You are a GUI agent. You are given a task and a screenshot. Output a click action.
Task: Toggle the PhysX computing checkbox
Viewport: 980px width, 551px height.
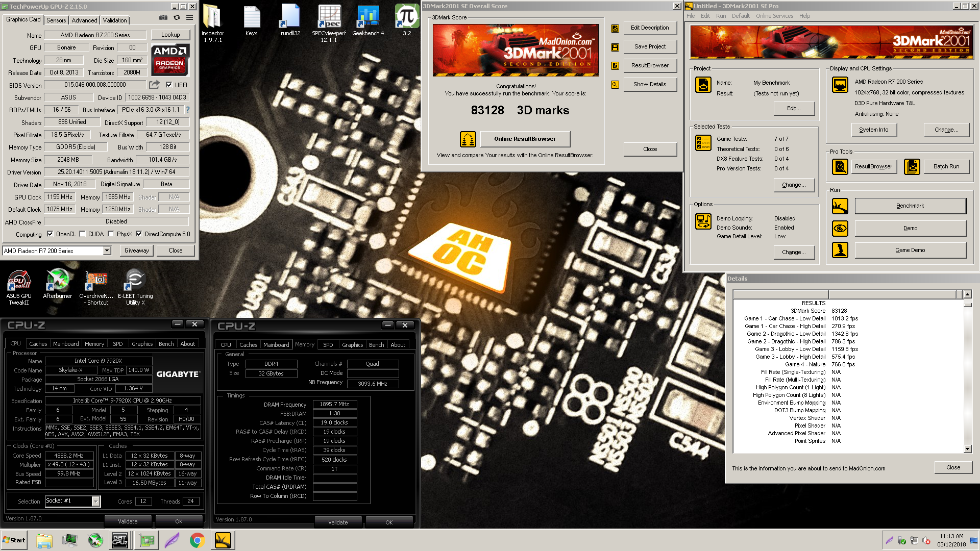coord(111,234)
